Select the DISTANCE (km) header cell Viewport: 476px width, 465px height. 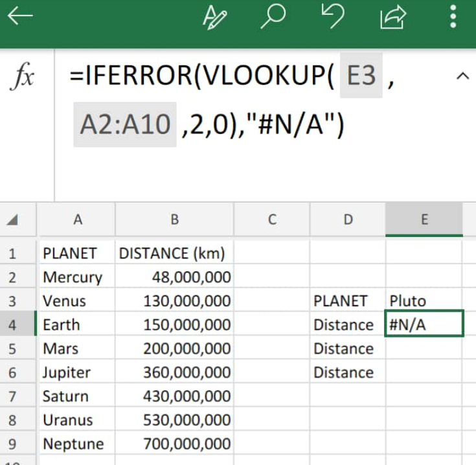pyautogui.click(x=175, y=253)
